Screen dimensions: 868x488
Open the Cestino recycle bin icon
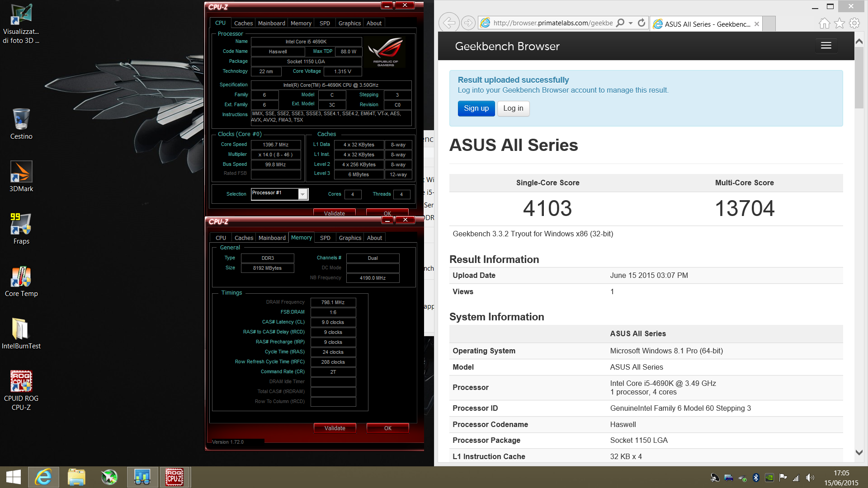point(21,124)
